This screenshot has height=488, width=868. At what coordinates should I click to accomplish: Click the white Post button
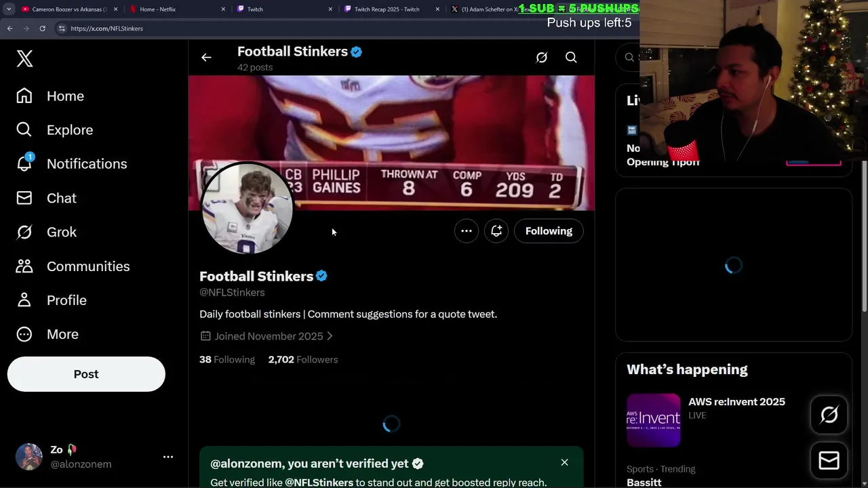[86, 374]
